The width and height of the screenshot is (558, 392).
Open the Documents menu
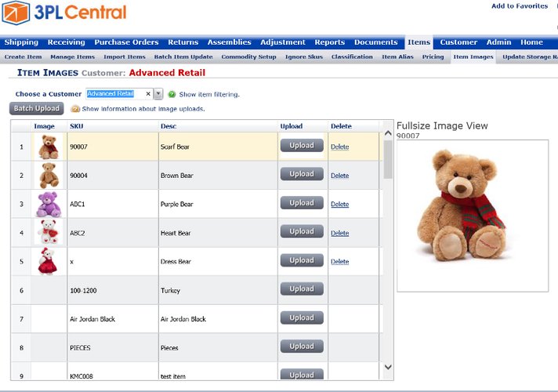[x=376, y=42]
